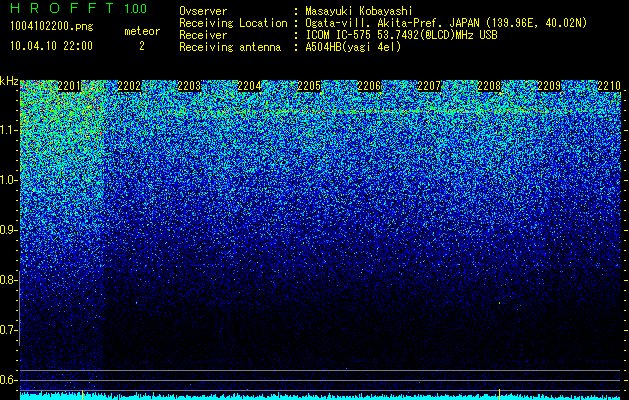
Task: Select antenna value A504HB(yagi 4el)
Action: (x=353, y=47)
